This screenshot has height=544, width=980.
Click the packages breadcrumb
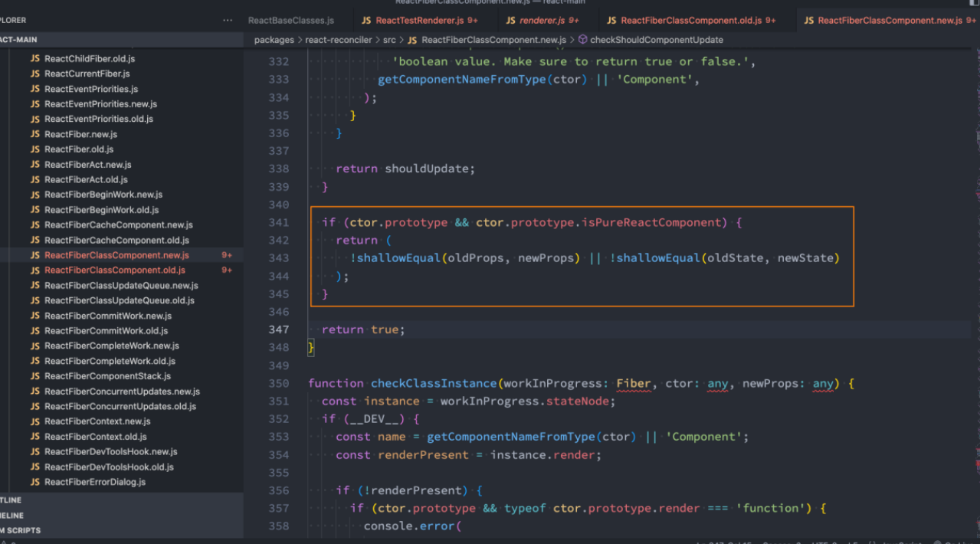274,39
